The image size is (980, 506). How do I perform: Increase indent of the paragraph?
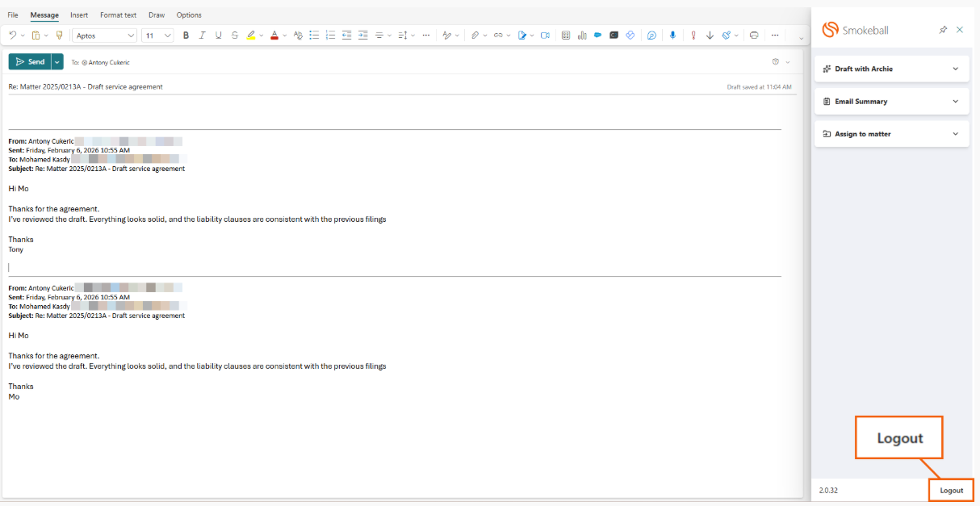pyautogui.click(x=362, y=36)
